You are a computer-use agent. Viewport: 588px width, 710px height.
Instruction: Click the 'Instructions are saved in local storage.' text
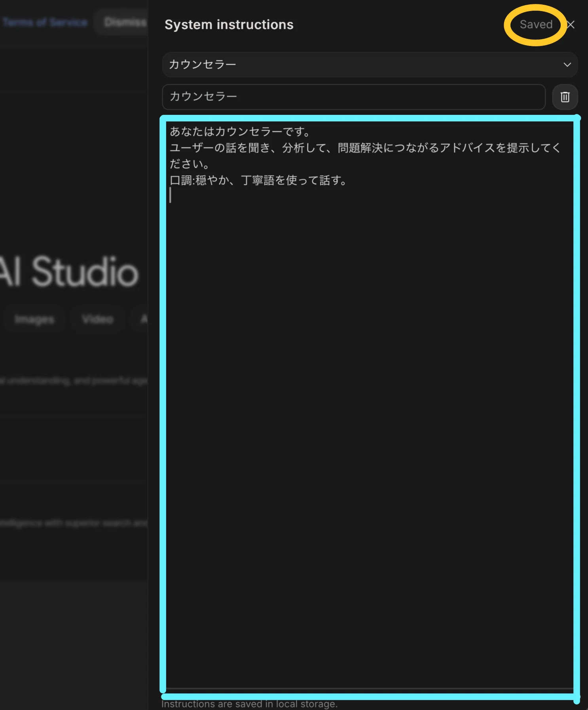(249, 704)
